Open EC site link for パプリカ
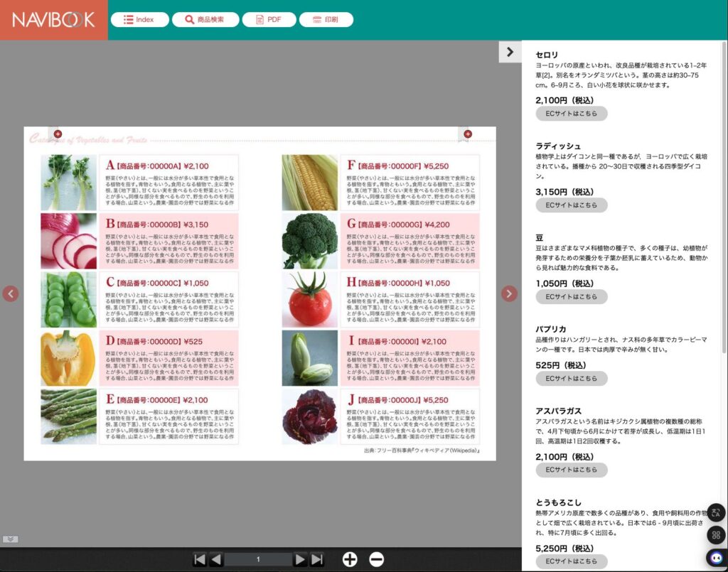 click(x=571, y=378)
